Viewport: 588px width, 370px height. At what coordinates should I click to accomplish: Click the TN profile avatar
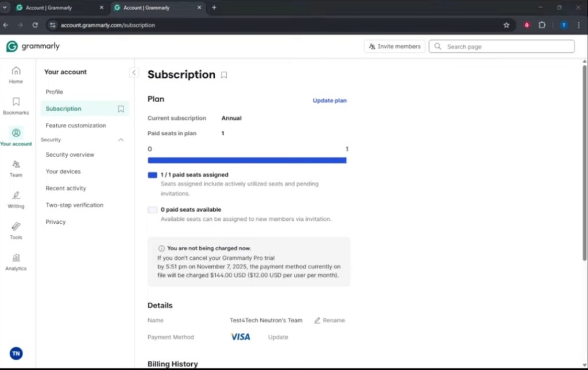click(x=16, y=353)
